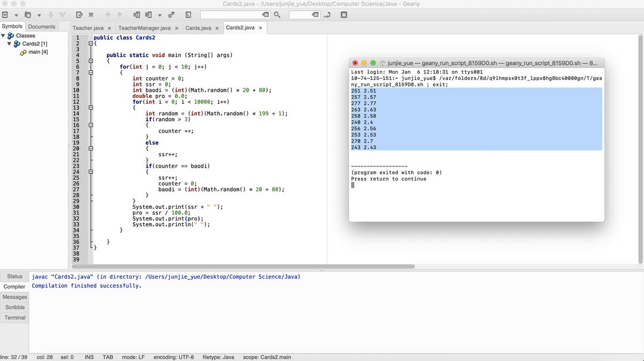
Task: Click the editor vertical scrollbar
Action: [x=640, y=149]
